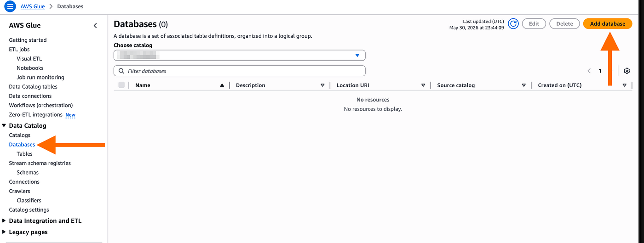The image size is (644, 243).
Task: Open Crawlers in sidebar
Action: [20, 191]
